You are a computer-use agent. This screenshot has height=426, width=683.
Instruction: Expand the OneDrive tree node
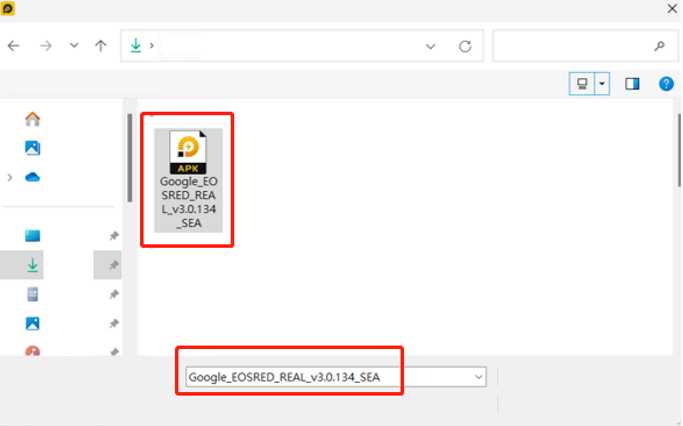(10, 177)
